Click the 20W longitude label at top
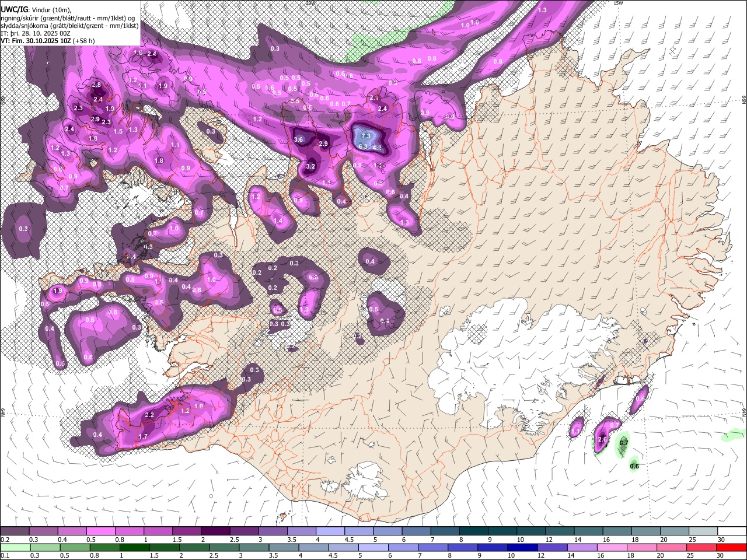This screenshot has height=560, width=747. pyautogui.click(x=311, y=3)
